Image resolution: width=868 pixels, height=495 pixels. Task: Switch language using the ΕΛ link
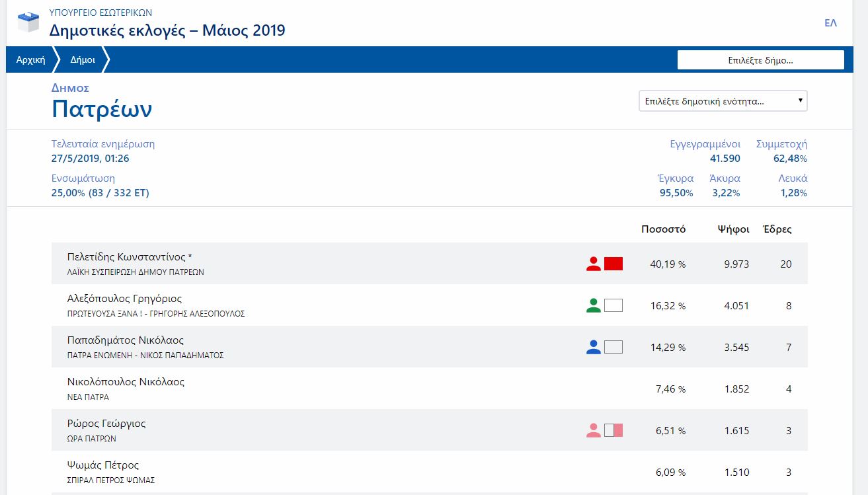pyautogui.click(x=830, y=23)
